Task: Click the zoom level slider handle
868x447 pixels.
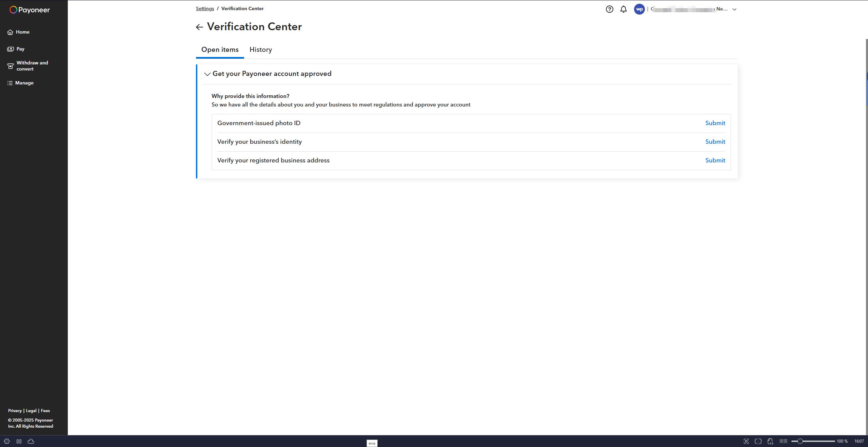Action: click(x=800, y=441)
